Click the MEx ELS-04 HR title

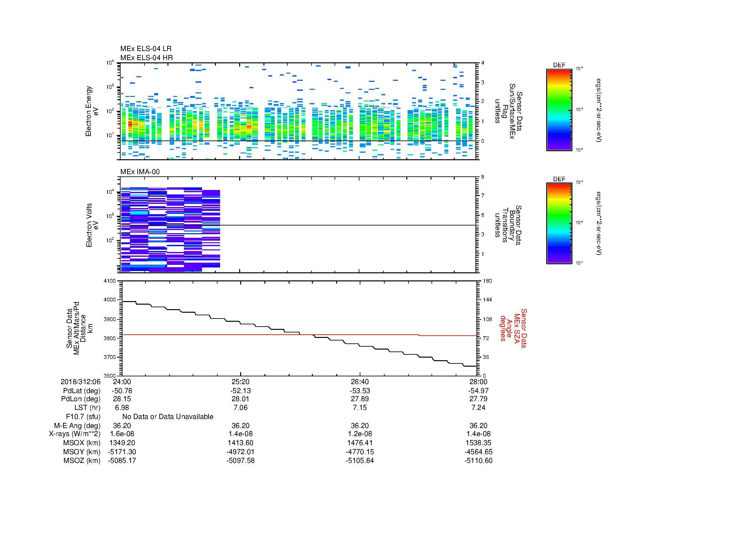pyautogui.click(x=146, y=58)
